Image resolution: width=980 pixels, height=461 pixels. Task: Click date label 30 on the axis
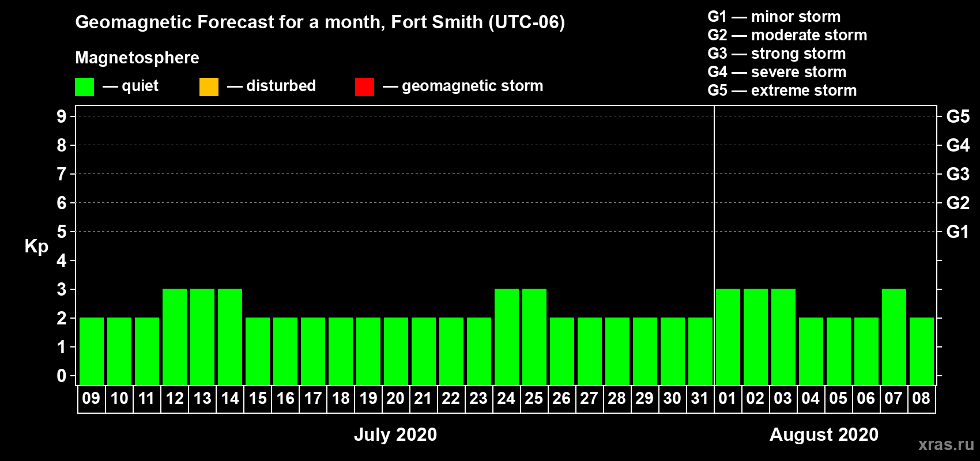tap(672, 398)
